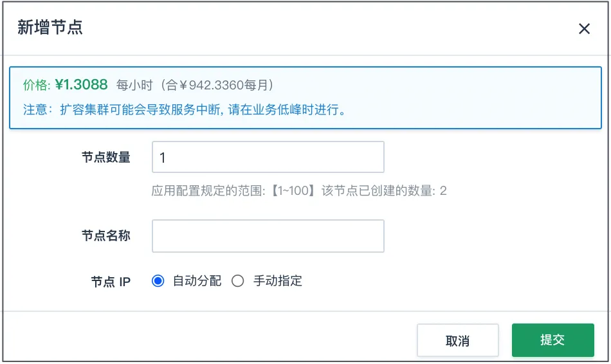Click the 取消 button
This screenshot has width=611, height=364.
point(457,340)
